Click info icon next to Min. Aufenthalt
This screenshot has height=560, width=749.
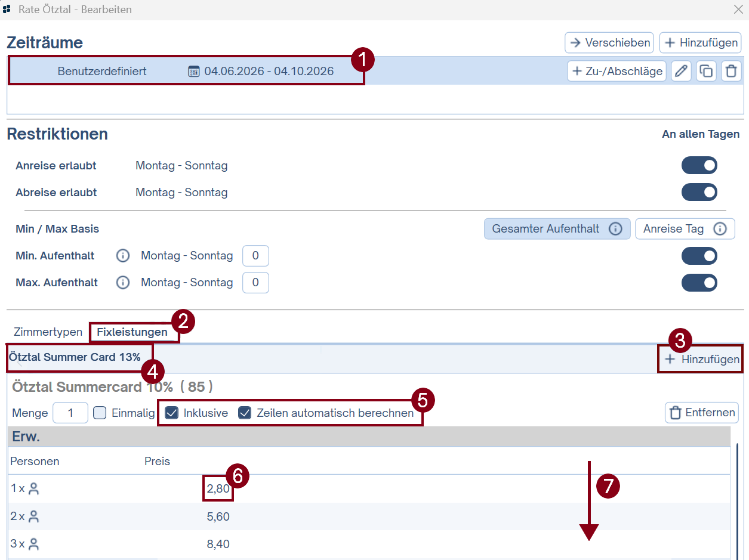pyautogui.click(x=123, y=256)
